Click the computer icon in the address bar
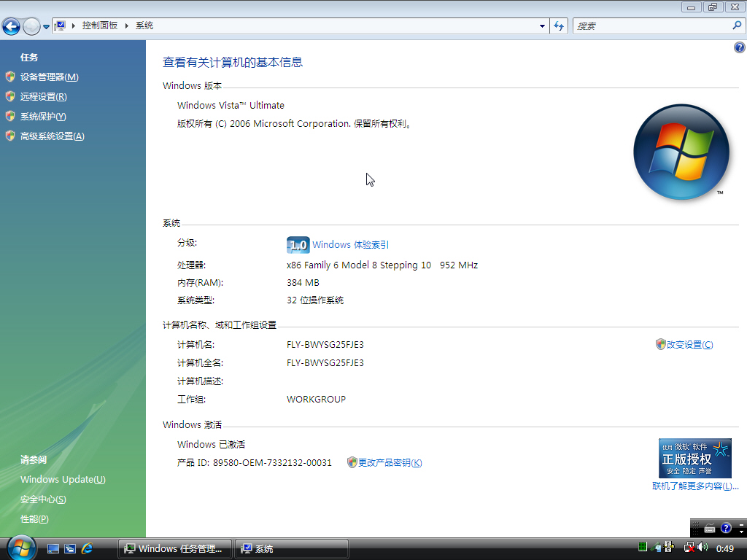 coord(60,26)
